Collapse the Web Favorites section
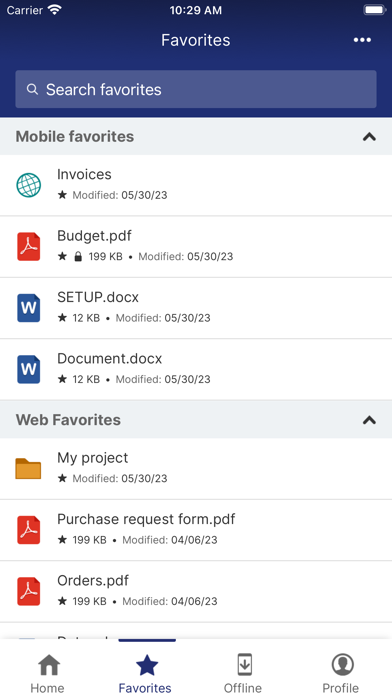 tap(369, 420)
